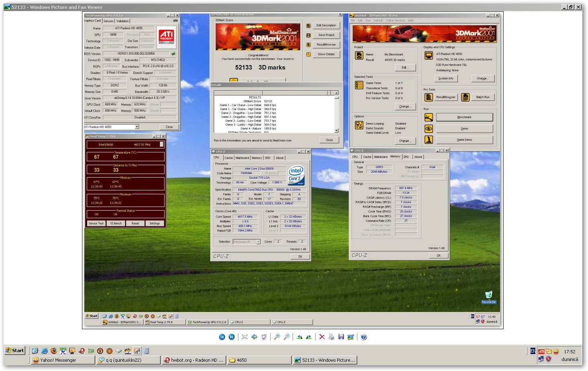Click the new mail envelope tray icon
588x371 pixels.
pyautogui.click(x=549, y=351)
